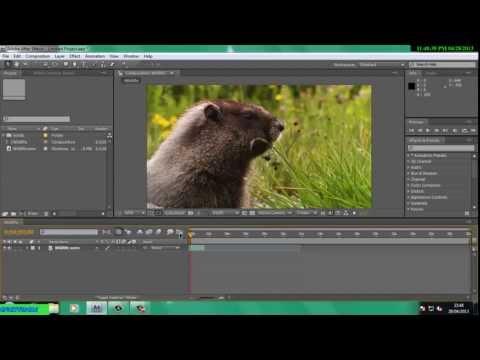Click Toggle Switches / Modes in the timeline
The image size is (480, 360).
(117, 298)
